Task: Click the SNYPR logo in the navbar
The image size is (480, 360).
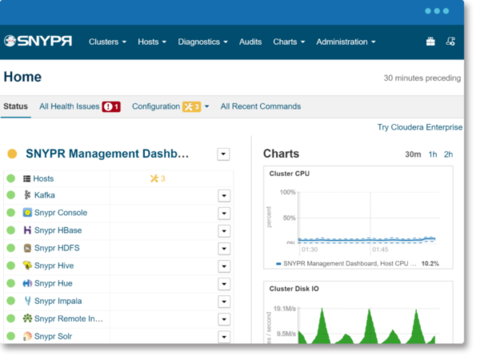Action: (38, 41)
